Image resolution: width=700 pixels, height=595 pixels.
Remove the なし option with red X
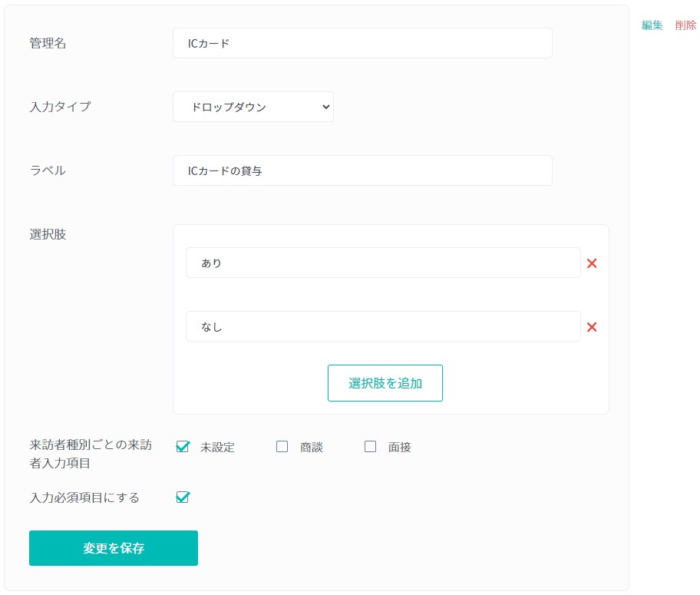coord(592,327)
